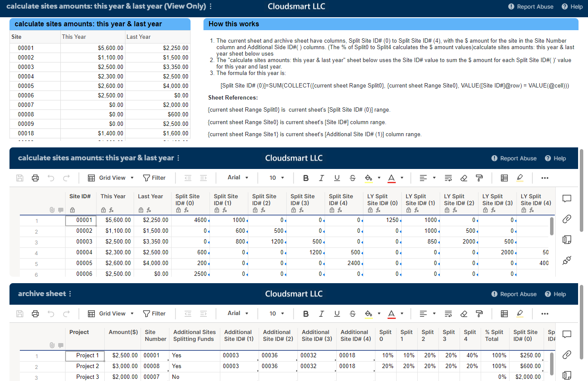The image size is (588, 381).
Task: Click the indent icon in the calculate sites sheet toolbar
Action: 203,178
